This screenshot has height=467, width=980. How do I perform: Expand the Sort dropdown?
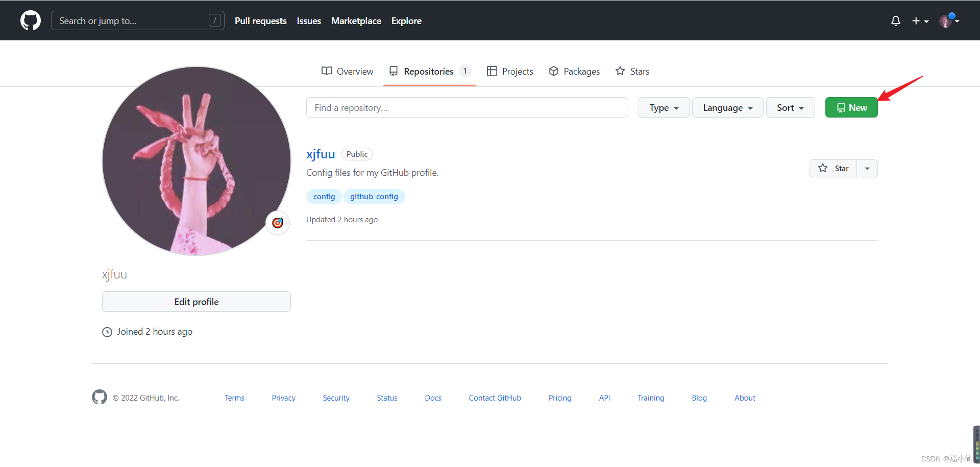[790, 107]
